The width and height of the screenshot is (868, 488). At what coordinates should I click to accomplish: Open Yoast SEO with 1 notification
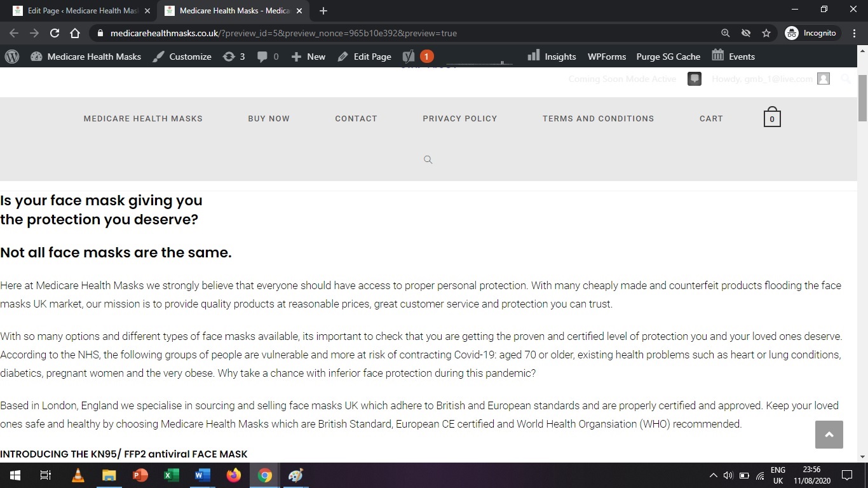tap(417, 57)
